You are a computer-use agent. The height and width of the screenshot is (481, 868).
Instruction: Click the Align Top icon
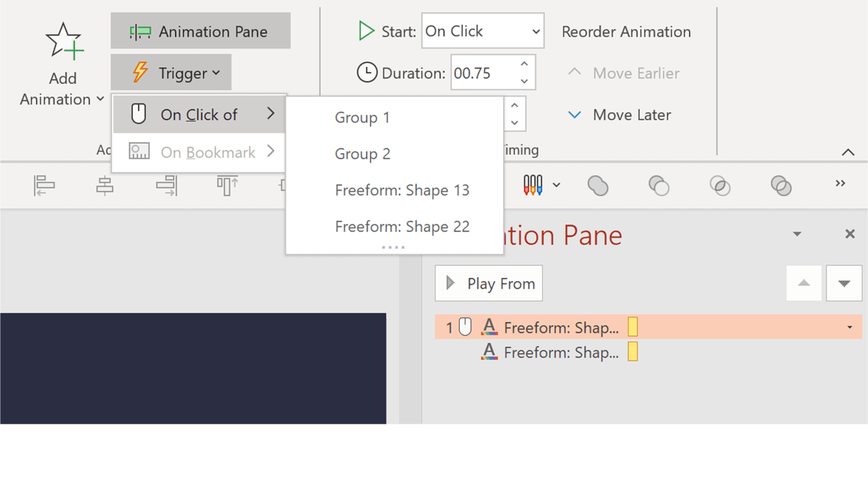(x=227, y=185)
